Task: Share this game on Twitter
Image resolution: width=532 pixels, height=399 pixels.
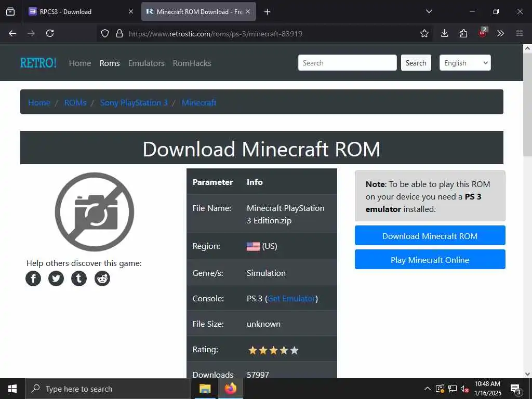Action: pyautogui.click(x=56, y=278)
